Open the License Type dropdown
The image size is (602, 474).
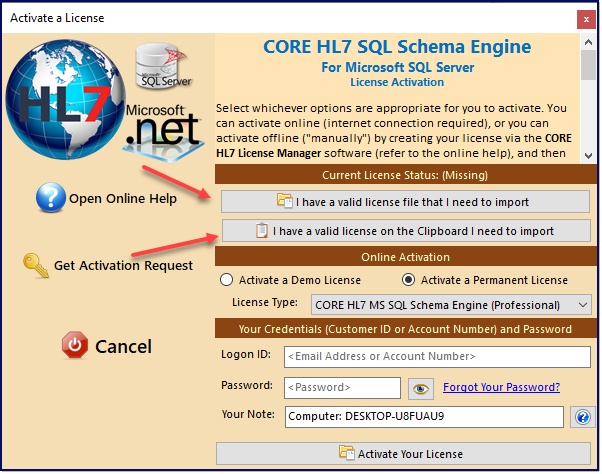click(x=451, y=305)
